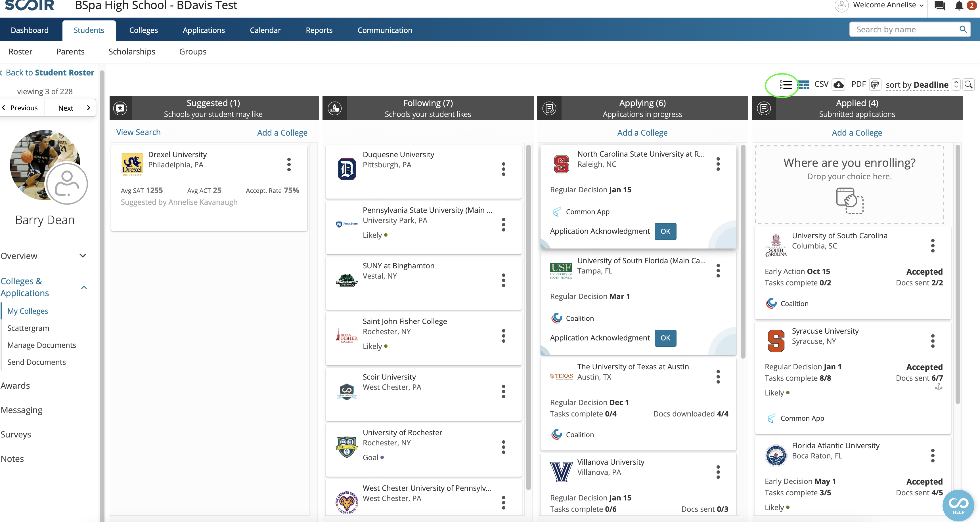This screenshot has width=980, height=522.
Task: Click Applied column document icon
Action: (764, 108)
